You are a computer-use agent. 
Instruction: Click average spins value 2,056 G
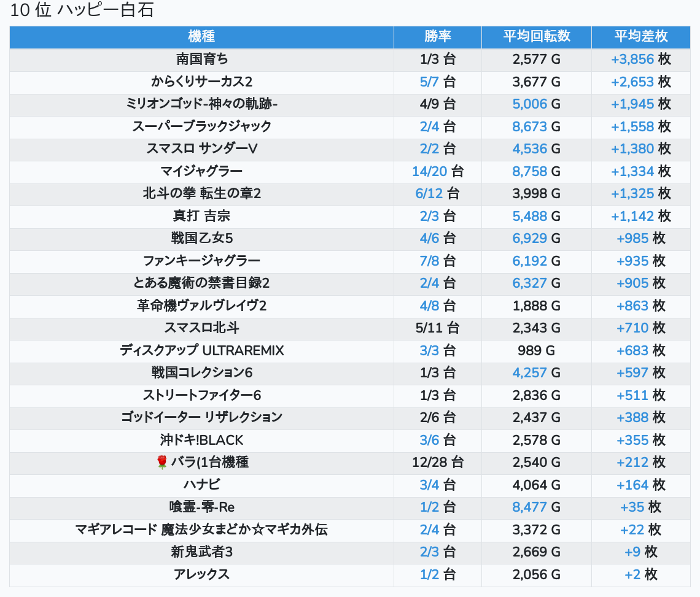click(x=537, y=574)
